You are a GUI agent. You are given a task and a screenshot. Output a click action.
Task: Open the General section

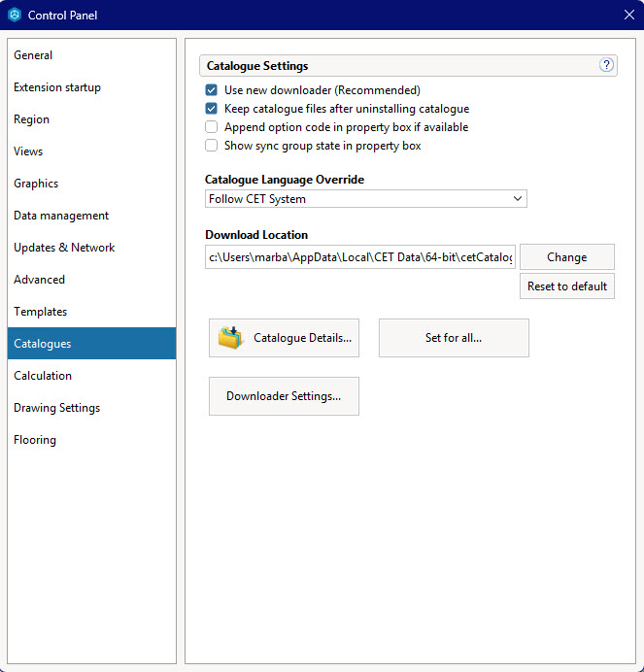pos(91,55)
